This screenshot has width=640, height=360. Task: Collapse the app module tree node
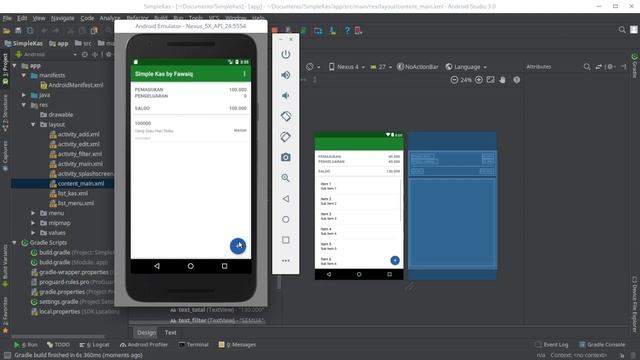15,65
